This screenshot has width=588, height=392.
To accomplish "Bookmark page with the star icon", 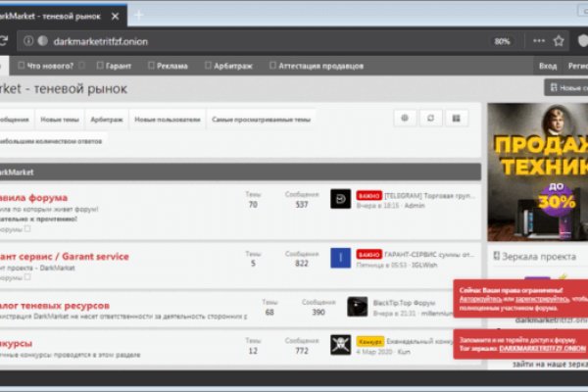I will (x=559, y=41).
